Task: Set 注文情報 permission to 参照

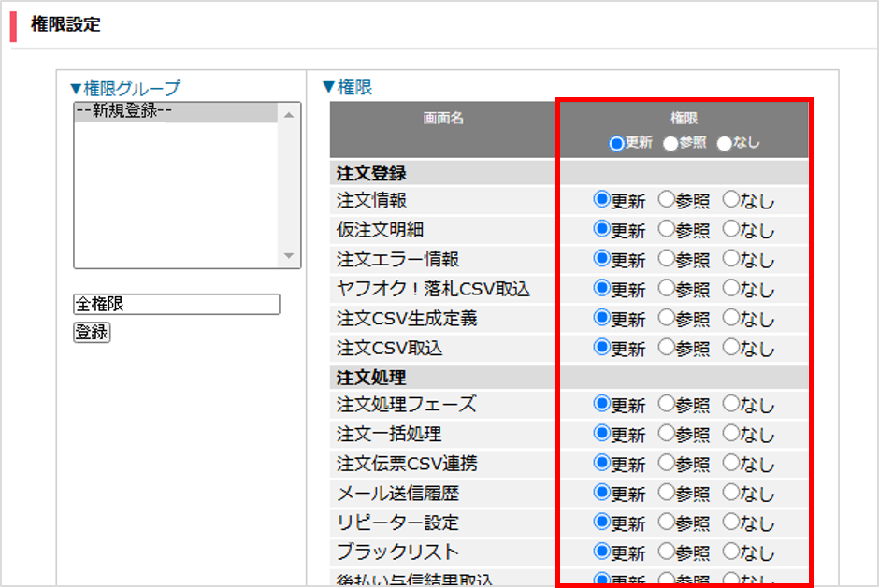Action: [666, 199]
